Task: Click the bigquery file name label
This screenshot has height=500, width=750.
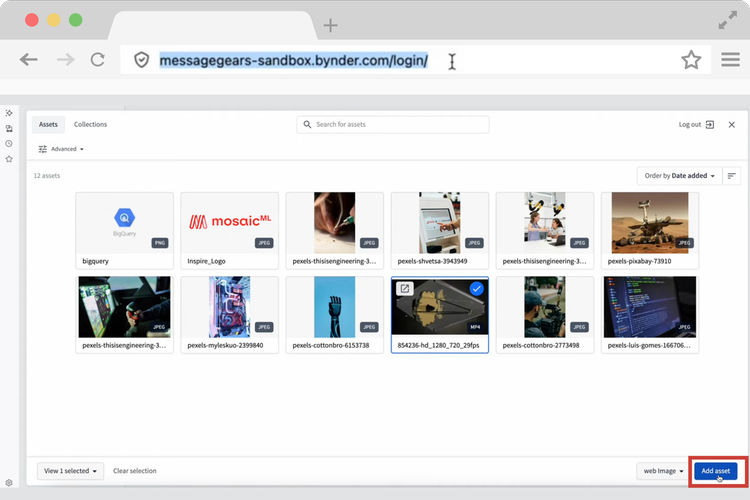Action: pos(95,261)
